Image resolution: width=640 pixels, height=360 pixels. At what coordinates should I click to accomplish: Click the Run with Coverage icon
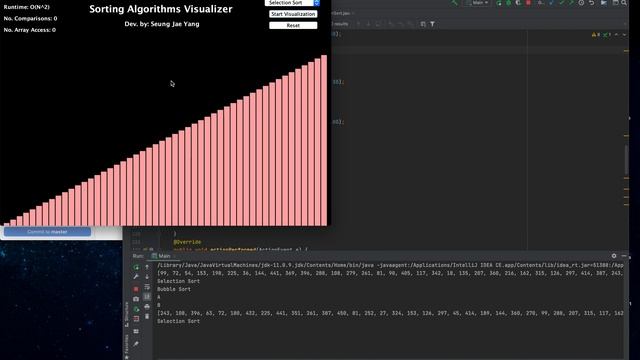(518, 3)
